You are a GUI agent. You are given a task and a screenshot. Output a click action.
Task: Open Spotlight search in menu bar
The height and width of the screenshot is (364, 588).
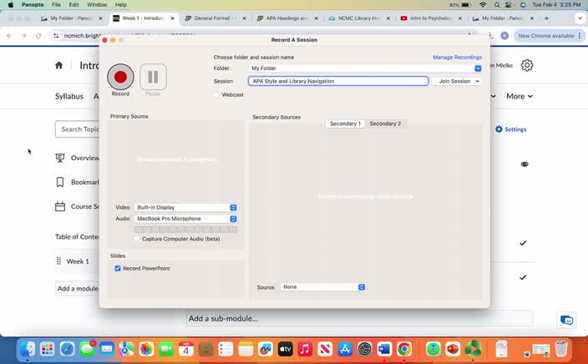click(x=497, y=5)
